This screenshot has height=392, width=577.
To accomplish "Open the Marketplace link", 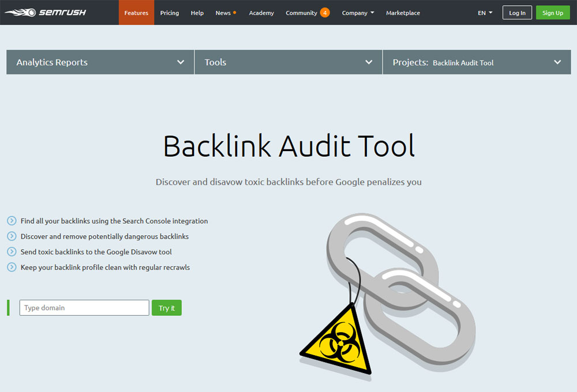I will pos(403,13).
